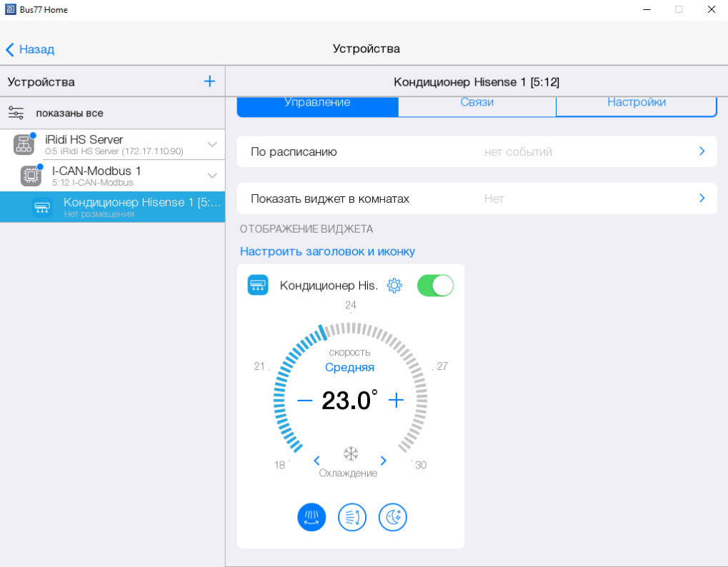Open the 'По расписанию' schedule row
Image resolution: width=728 pixels, height=567 pixels.
pyautogui.click(x=477, y=151)
